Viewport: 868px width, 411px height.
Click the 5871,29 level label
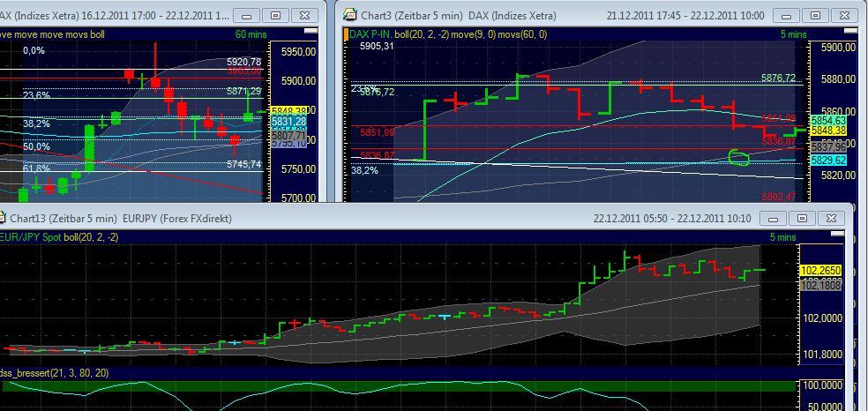tap(243, 91)
